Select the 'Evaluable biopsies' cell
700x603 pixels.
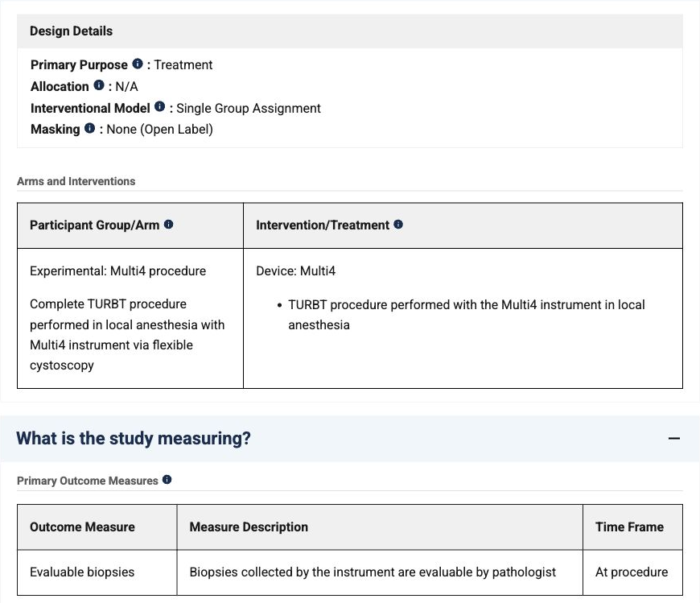pyautogui.click(x=82, y=572)
